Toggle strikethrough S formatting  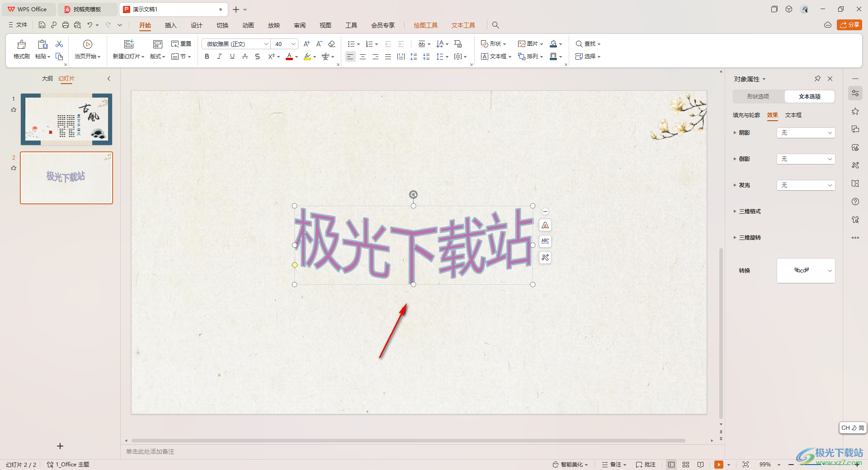coord(245,56)
